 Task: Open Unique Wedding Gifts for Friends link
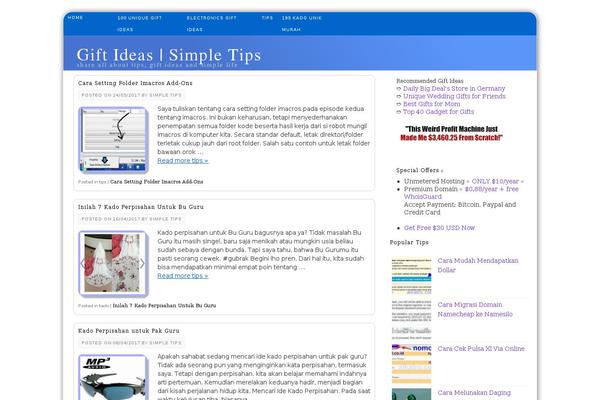454,96
